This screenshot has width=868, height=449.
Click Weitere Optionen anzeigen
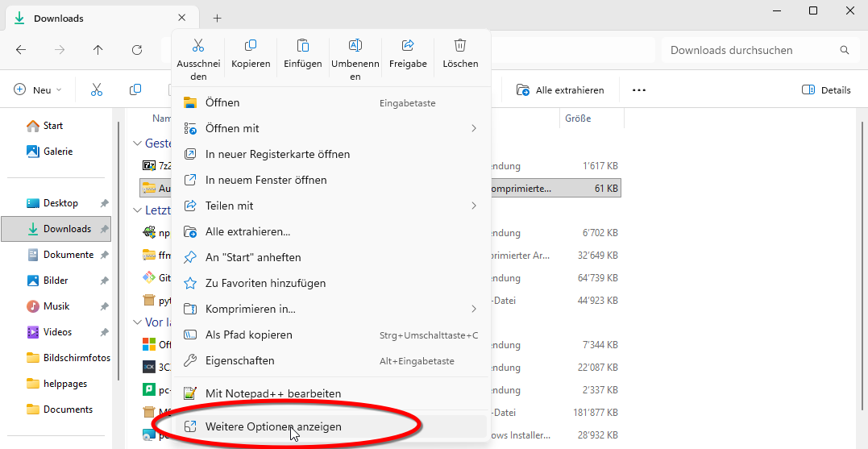331,427
